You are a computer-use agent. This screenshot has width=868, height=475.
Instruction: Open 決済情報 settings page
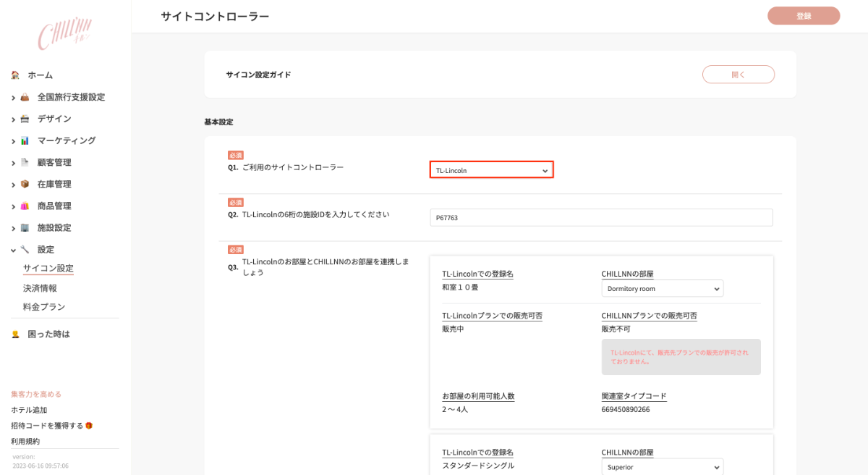pos(40,288)
